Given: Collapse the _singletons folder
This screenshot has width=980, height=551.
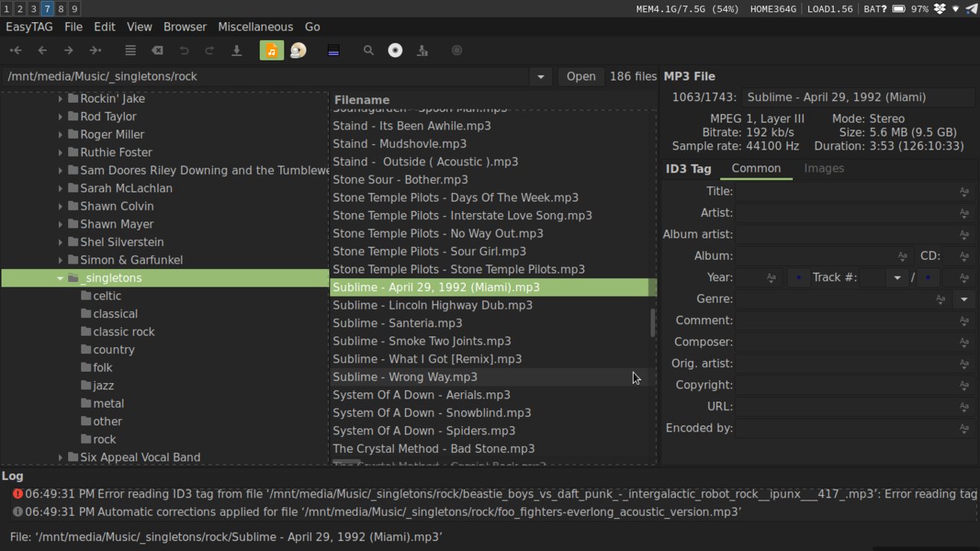Looking at the screenshot, I should [x=61, y=278].
